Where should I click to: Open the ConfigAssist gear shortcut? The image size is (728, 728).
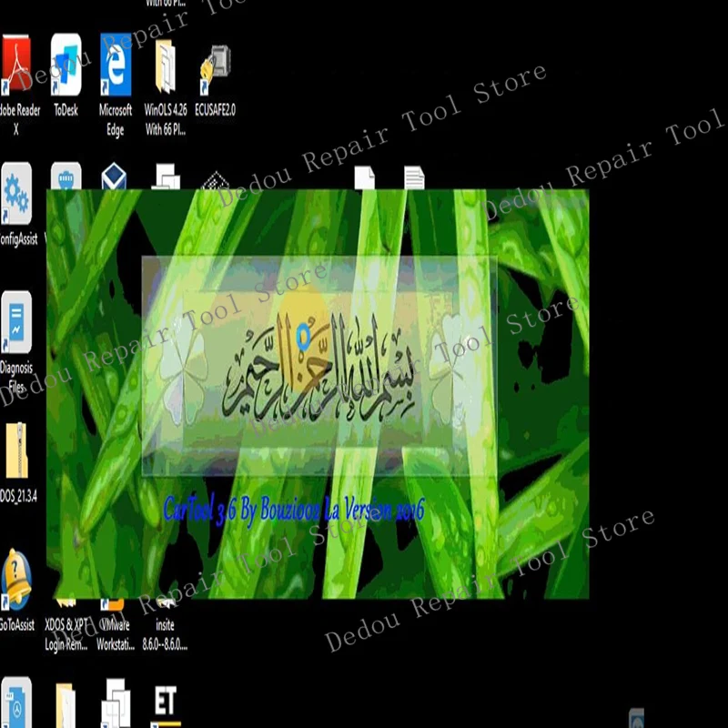(16, 194)
